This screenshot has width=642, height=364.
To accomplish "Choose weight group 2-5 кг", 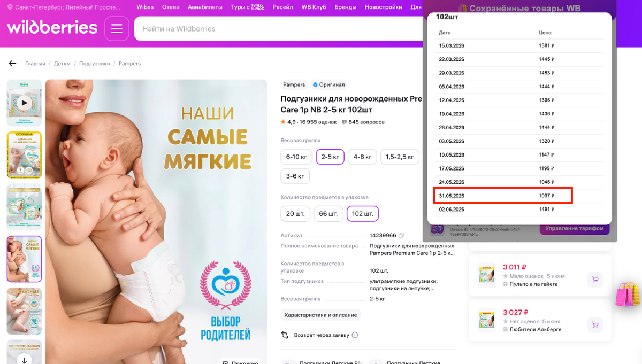I will [x=330, y=157].
